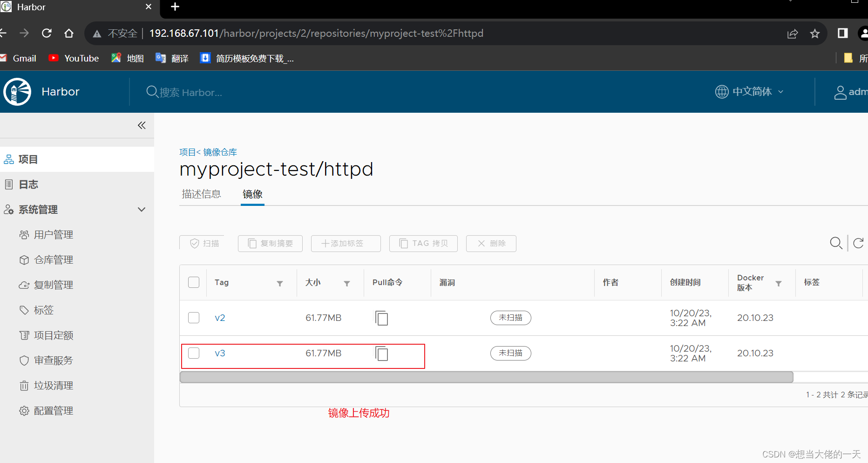Go to browser home page
The width and height of the screenshot is (868, 463).
pos(69,33)
